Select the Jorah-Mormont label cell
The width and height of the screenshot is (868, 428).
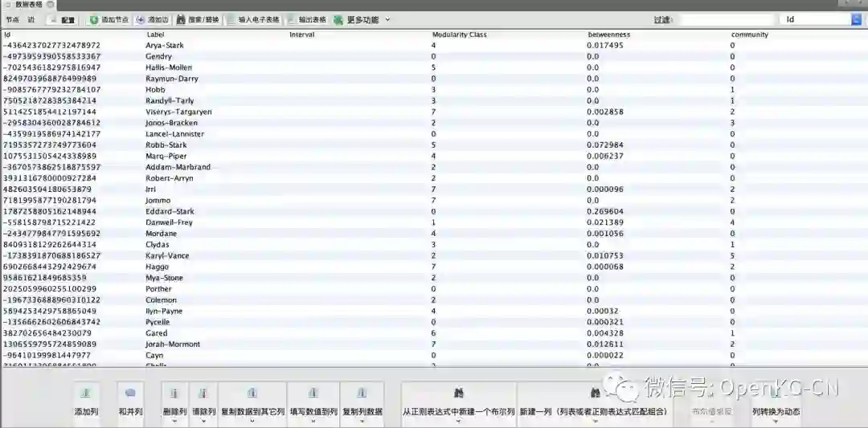point(173,344)
